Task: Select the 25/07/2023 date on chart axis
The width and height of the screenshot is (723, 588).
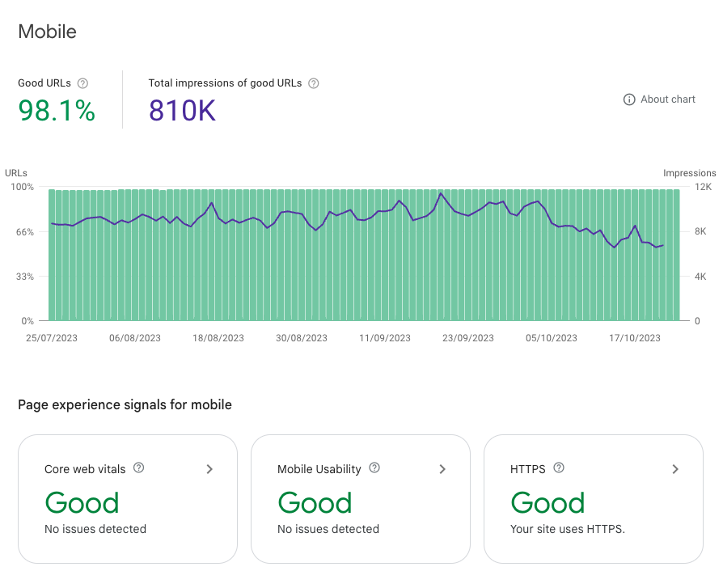Action: 52,338
